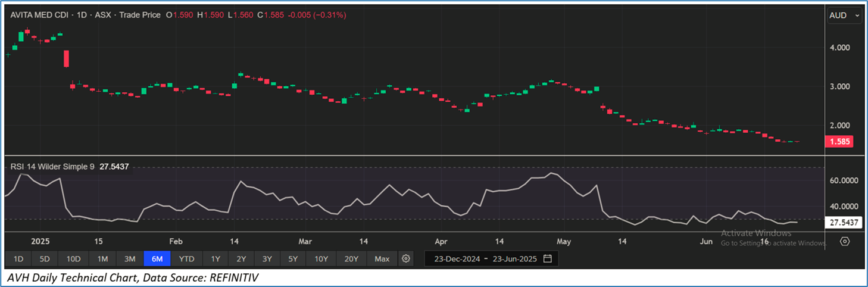
Task: Click the highlighted 6M range button
Action: point(158,259)
